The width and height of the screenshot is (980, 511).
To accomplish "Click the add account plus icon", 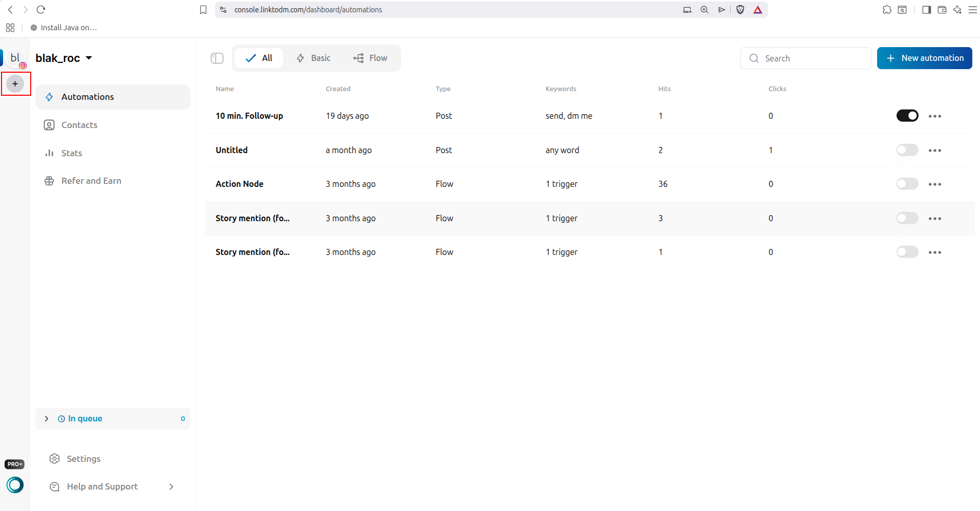I will tap(15, 83).
